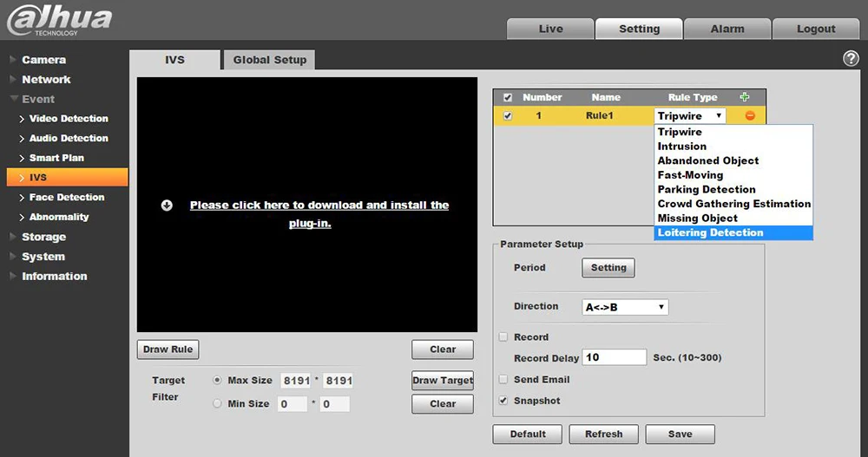Image resolution: width=868 pixels, height=457 pixels.
Task: Switch to the Live tab
Action: (x=550, y=29)
